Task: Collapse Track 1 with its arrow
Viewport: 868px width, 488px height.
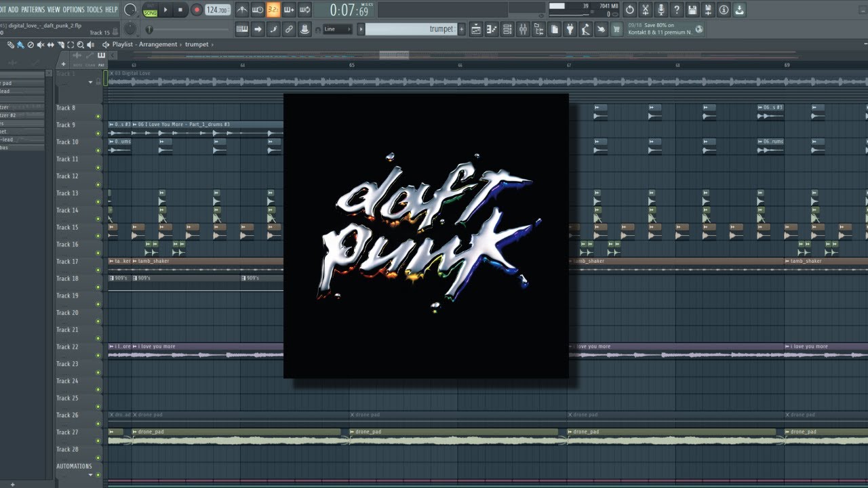Action: tap(90, 82)
